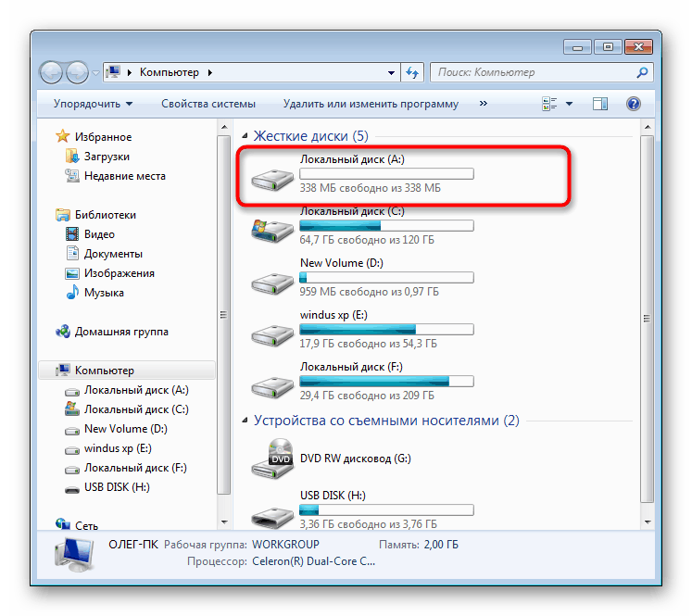Image resolution: width=692 pixels, height=616 pixels.
Task: Click the Локальный диск (C:) Windows drive icon
Action: [272, 231]
